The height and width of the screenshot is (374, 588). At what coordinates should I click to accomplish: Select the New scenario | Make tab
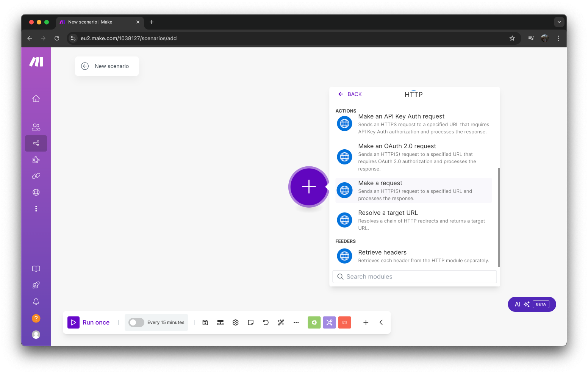(100, 22)
